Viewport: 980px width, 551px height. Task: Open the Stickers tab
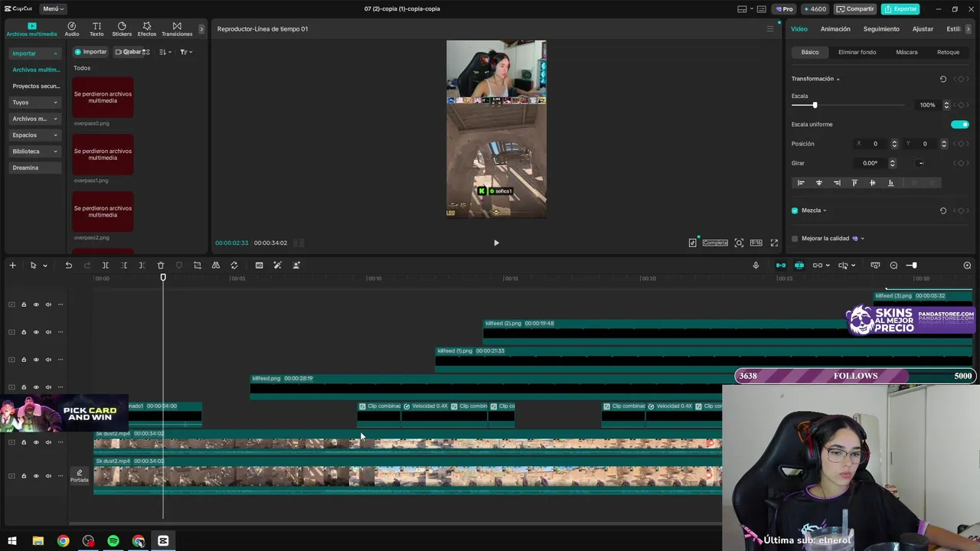[x=122, y=29]
